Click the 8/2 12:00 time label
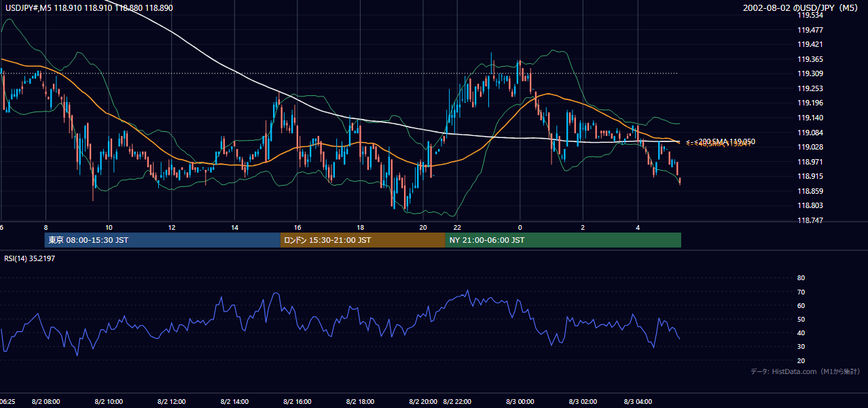Image resolution: width=868 pixels, height=408 pixels. click(171, 402)
